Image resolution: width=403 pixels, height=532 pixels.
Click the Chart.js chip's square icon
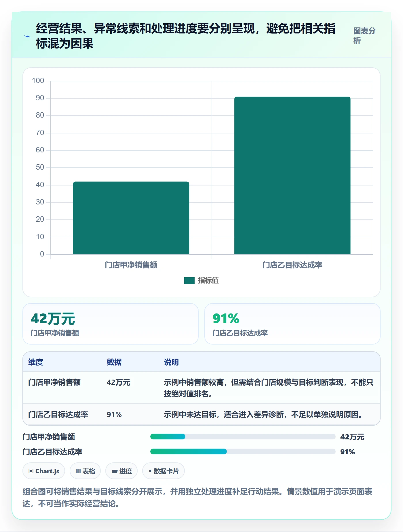[31, 471]
